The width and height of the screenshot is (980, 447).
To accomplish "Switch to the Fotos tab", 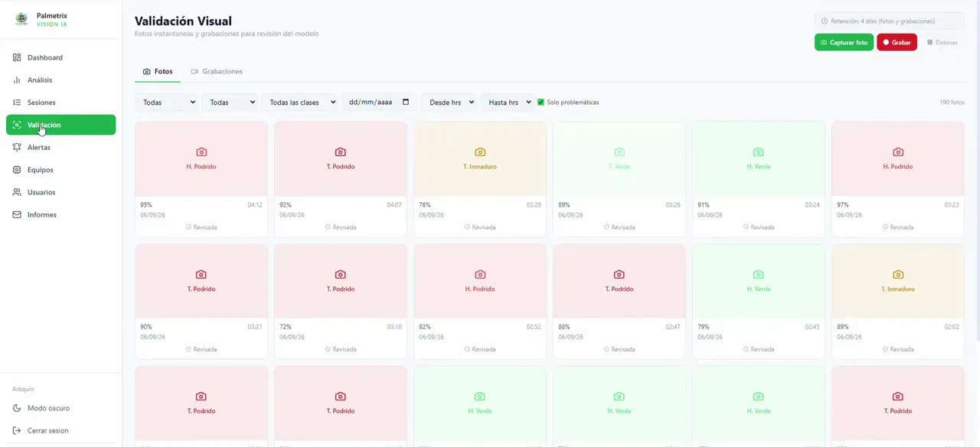I will click(x=158, y=71).
